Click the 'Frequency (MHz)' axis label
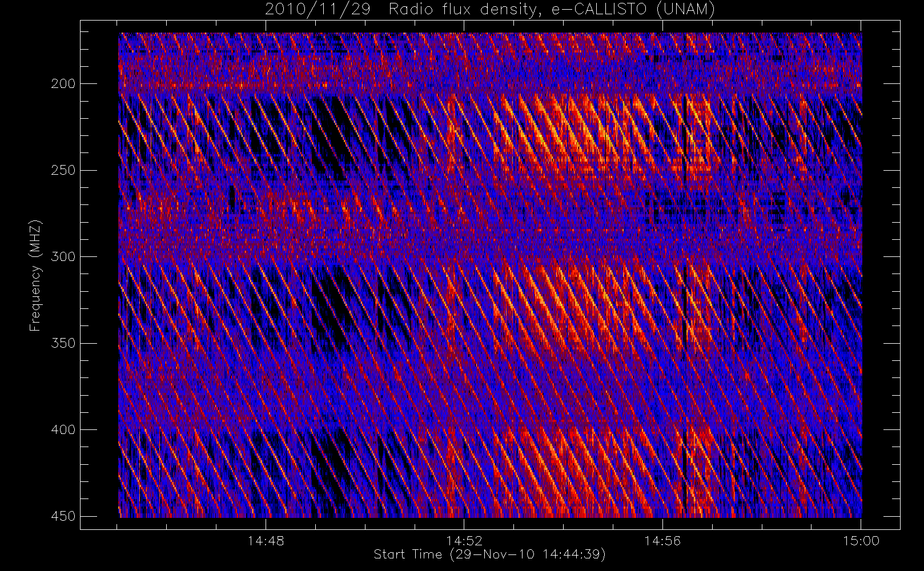 (x=35, y=275)
